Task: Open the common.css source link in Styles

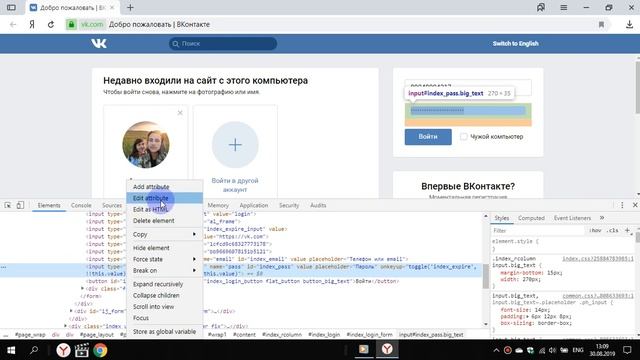Action: pyautogui.click(x=598, y=296)
